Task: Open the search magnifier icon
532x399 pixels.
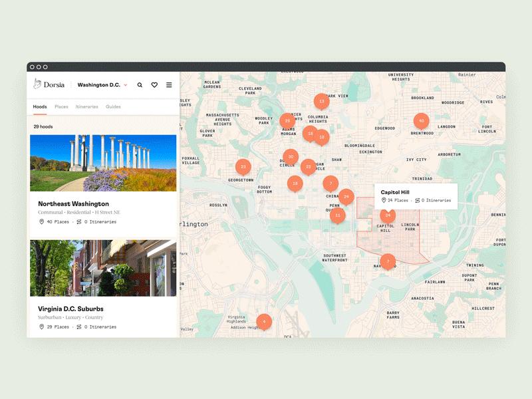Action: (x=140, y=85)
